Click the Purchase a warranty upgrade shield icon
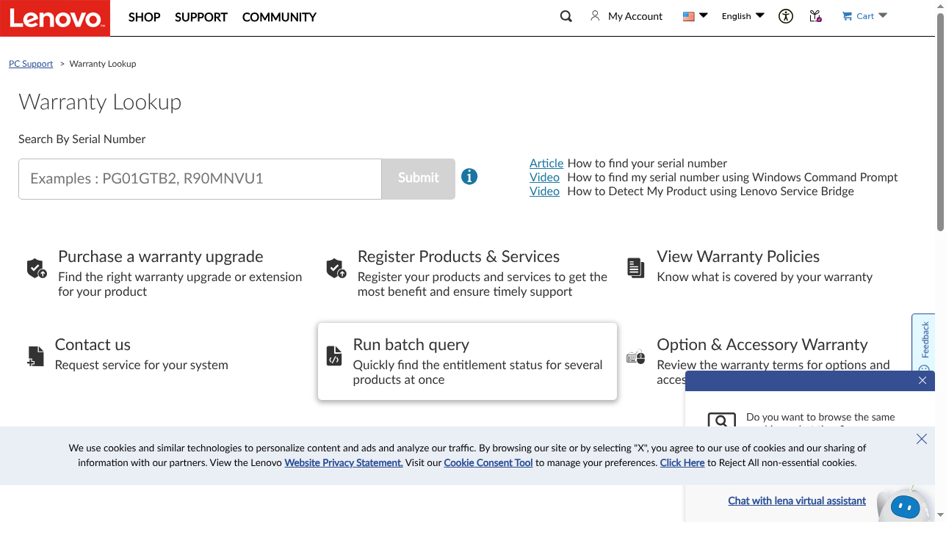 [37, 269]
